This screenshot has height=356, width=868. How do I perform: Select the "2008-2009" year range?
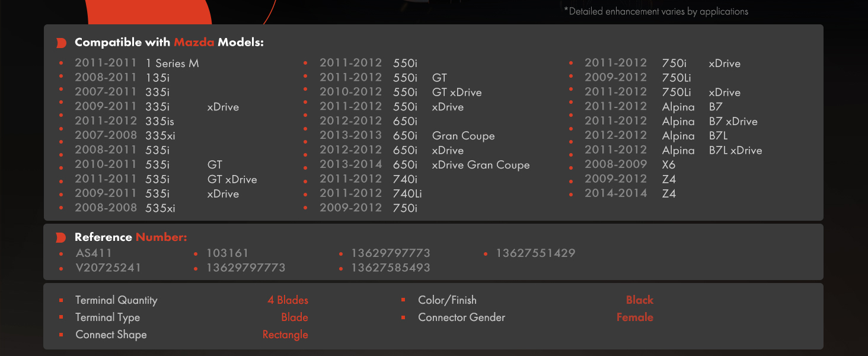[x=615, y=165]
